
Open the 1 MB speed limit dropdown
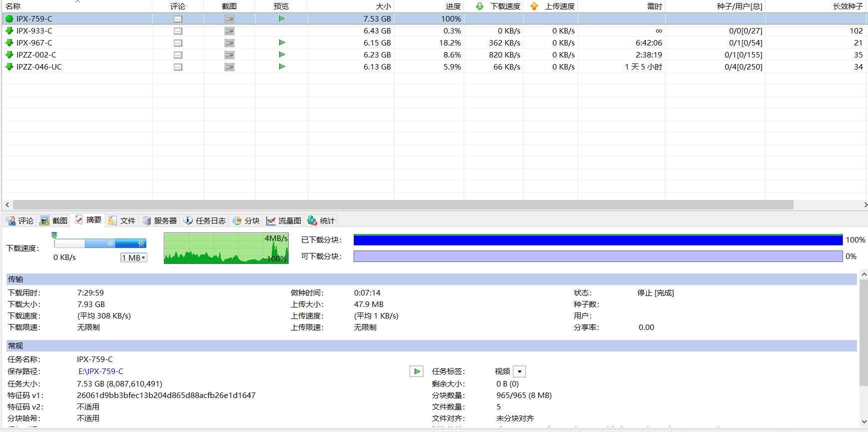[134, 257]
